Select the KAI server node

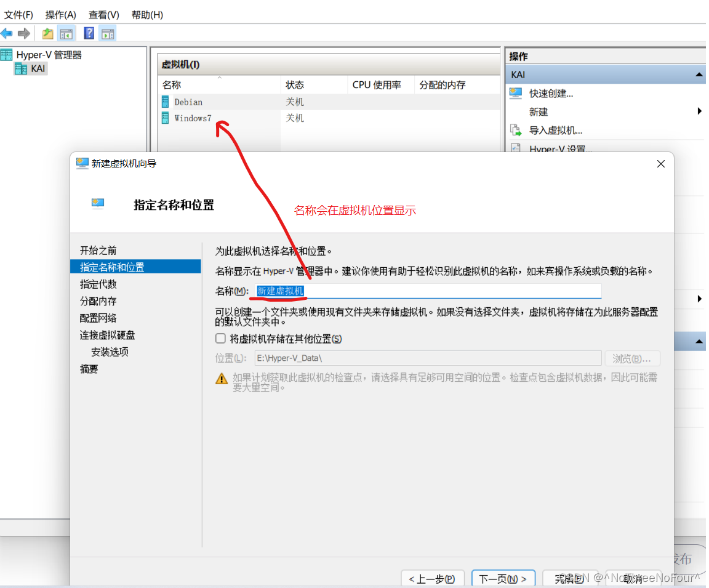[38, 69]
